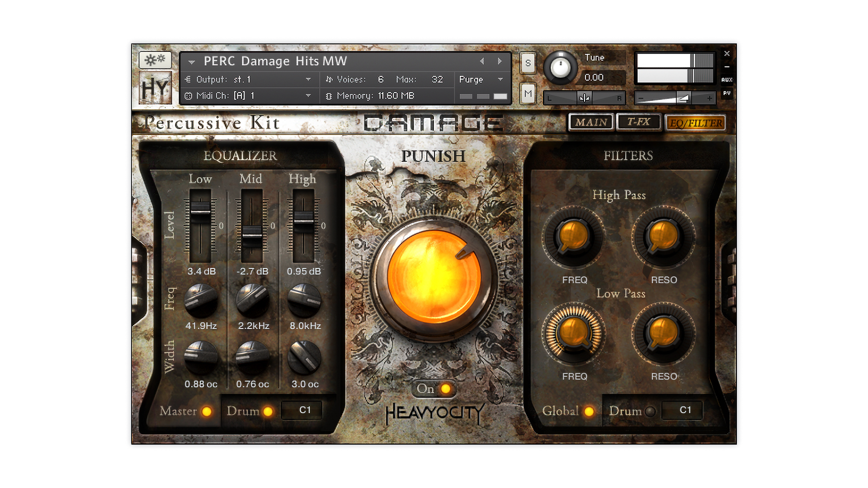Go to previous preset with left arrow
Image resolution: width=868 pixels, height=488 pixels.
click(x=482, y=61)
